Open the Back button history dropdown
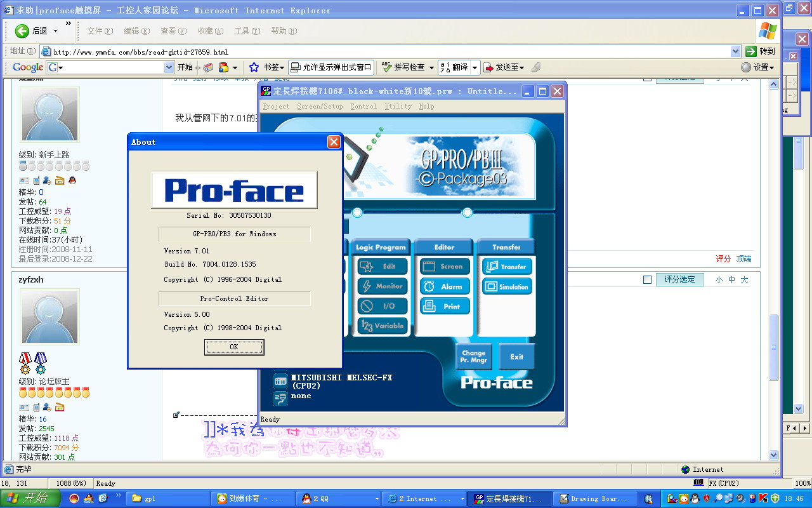Image resolution: width=812 pixels, height=508 pixels. click(x=55, y=30)
